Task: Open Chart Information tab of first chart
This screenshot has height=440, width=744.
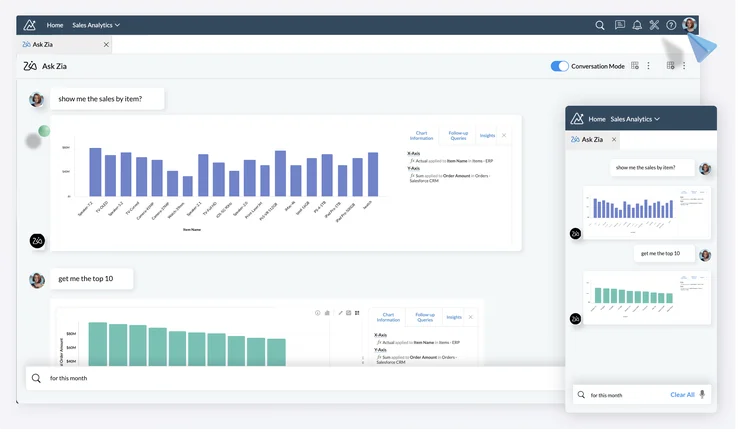Action: 421,136
